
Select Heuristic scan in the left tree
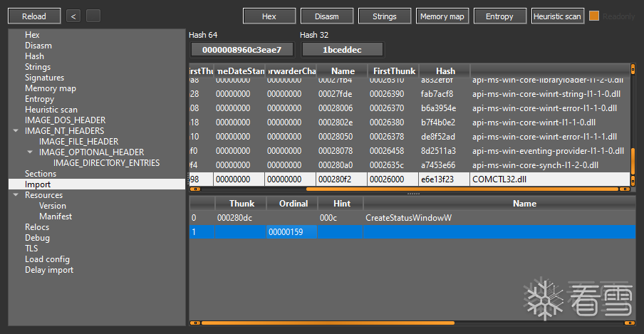(51, 110)
